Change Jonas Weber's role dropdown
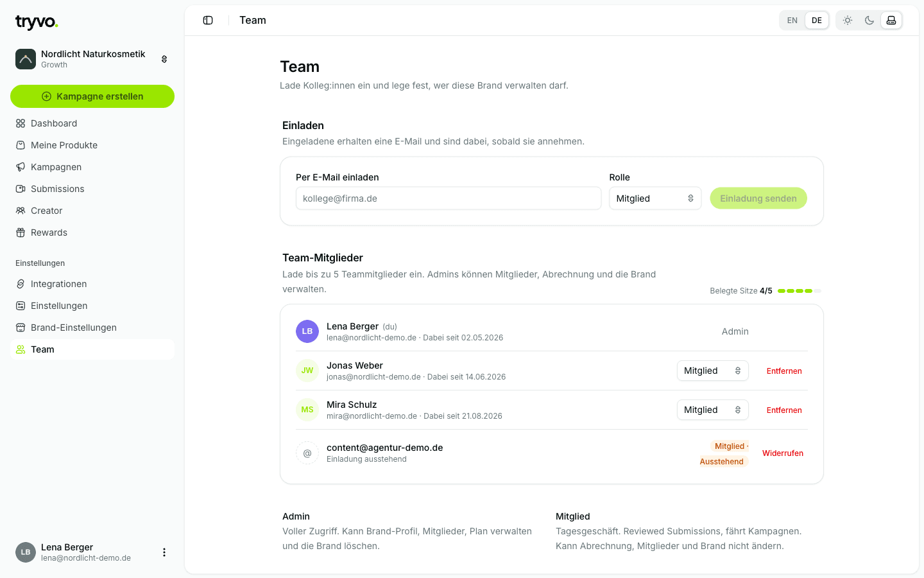This screenshot has height=578, width=924. click(713, 371)
